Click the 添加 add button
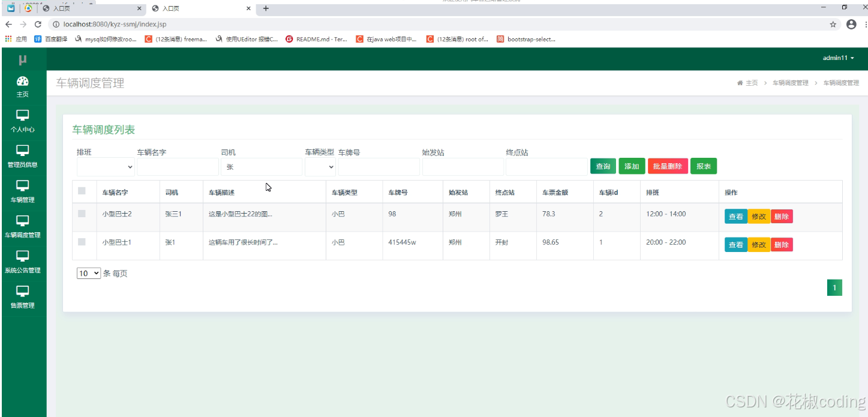This screenshot has width=868, height=417. point(632,166)
